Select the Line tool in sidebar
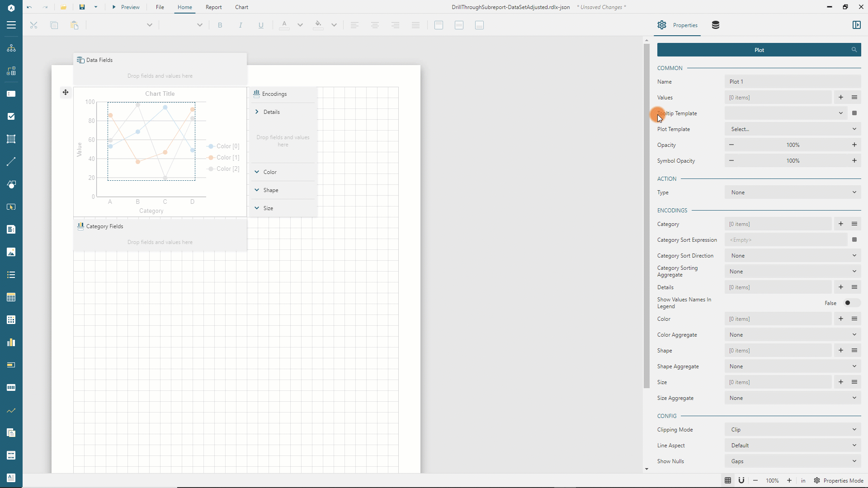This screenshot has width=868, height=488. coord(11,161)
